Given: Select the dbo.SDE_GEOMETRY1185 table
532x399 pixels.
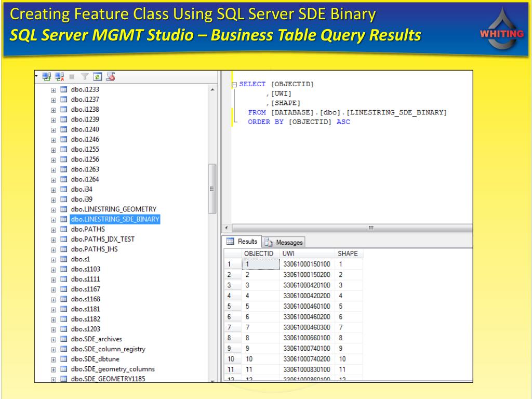Looking at the screenshot, I should pyautogui.click(x=108, y=379).
